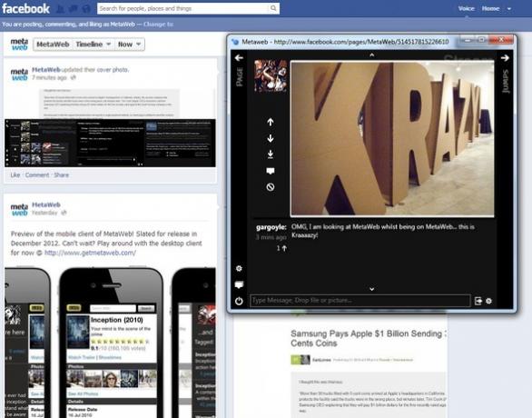Image resolution: width=532 pixels, height=418 pixels.
Task: Upvote the gargoyle post with up arrow
Action: pyautogui.click(x=270, y=122)
